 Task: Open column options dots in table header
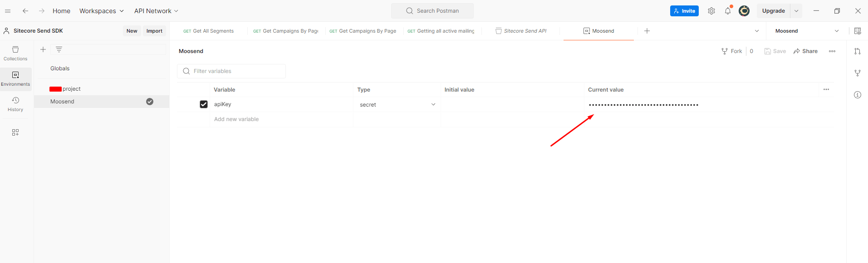(826, 89)
